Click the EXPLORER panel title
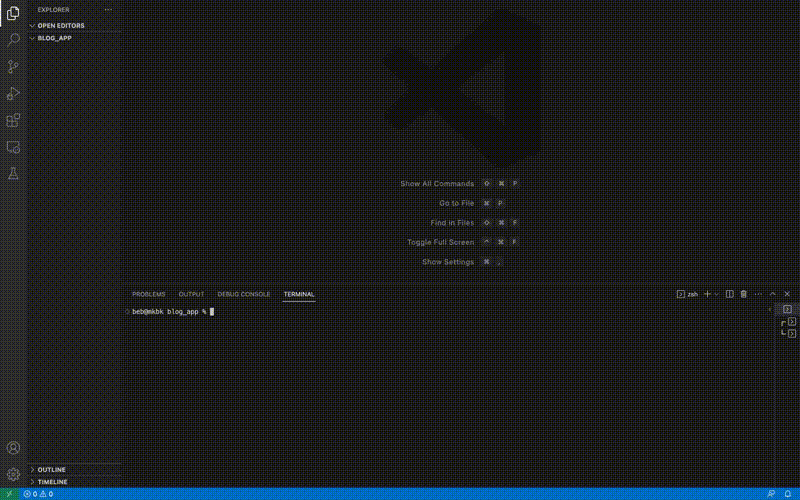This screenshot has height=500, width=800. point(54,10)
